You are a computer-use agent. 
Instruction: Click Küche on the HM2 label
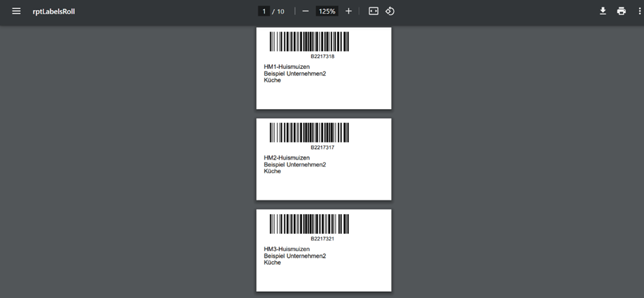coord(273,171)
